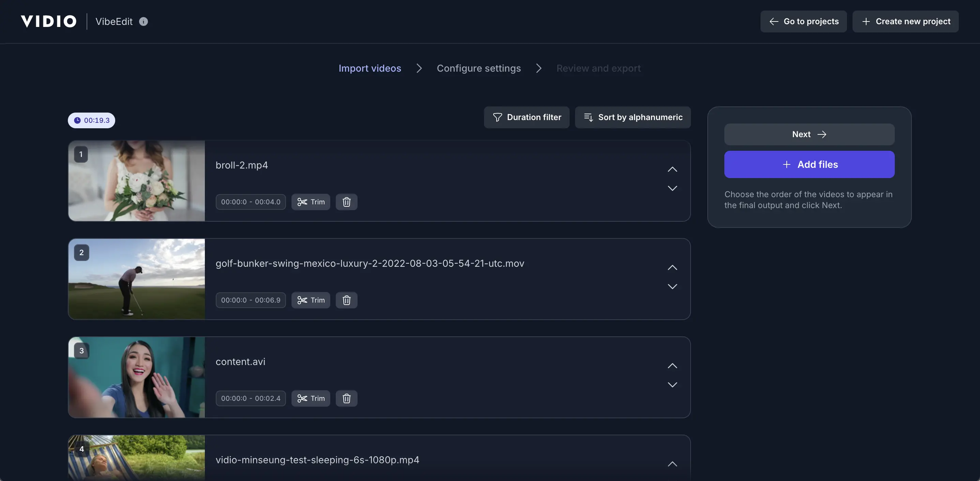Move content.avi up in order

coord(672,366)
